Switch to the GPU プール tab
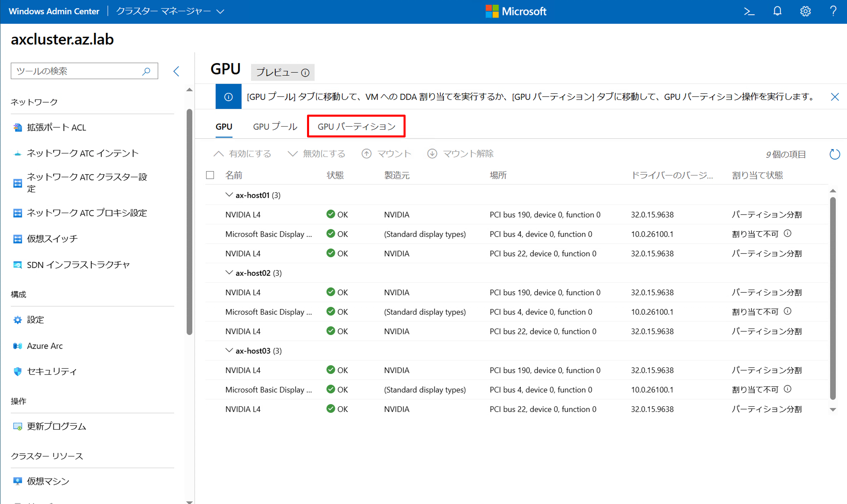This screenshot has width=847, height=504. click(275, 127)
